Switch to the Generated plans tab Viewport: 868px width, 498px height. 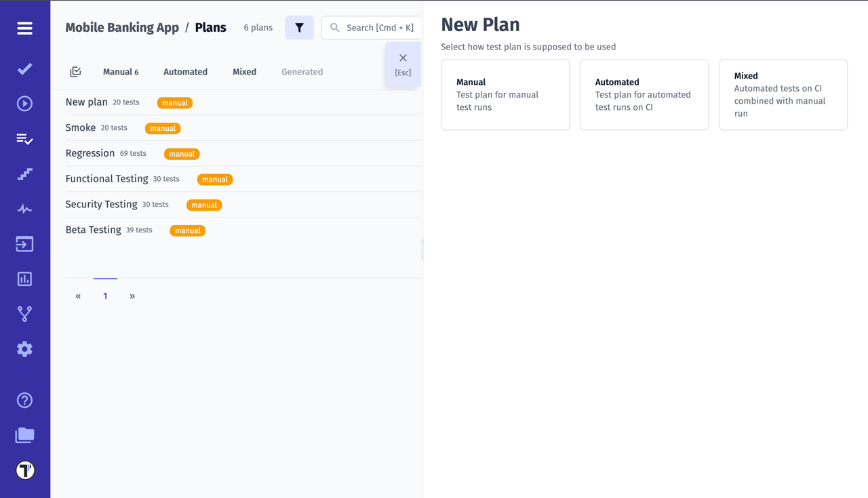[302, 72]
